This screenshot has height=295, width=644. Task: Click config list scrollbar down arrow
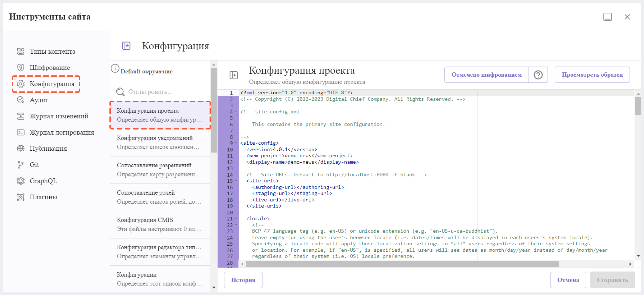214,287
